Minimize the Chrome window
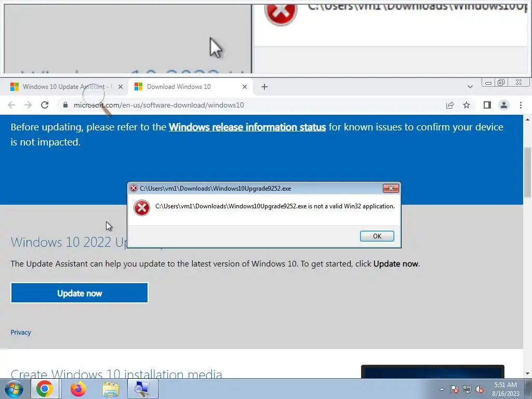The image size is (532, 399). tap(488, 83)
